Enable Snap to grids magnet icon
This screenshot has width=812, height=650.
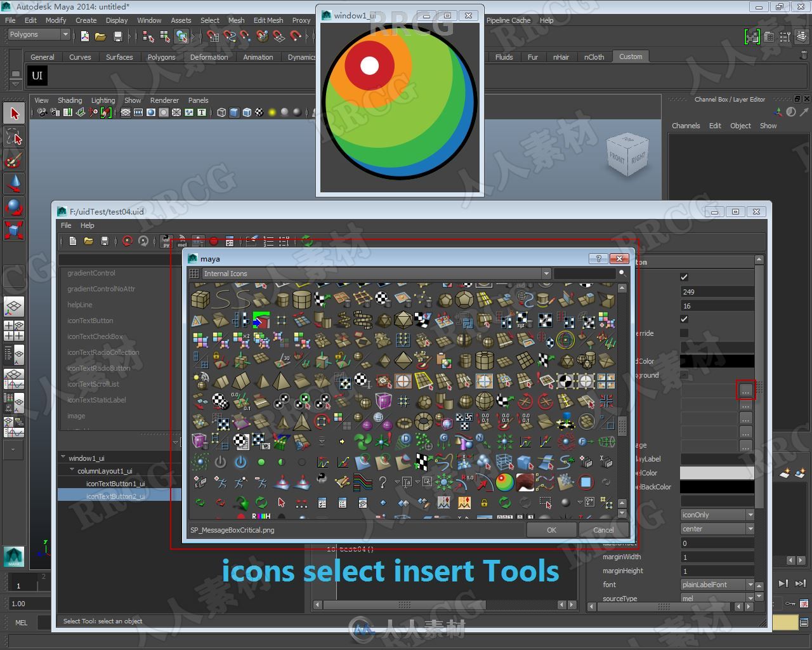point(213,36)
